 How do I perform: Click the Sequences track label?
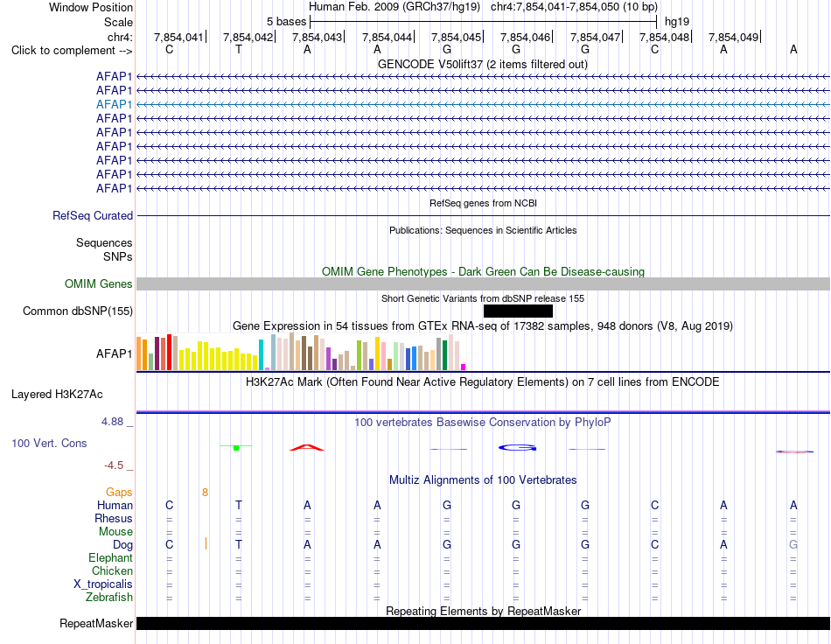pos(104,242)
